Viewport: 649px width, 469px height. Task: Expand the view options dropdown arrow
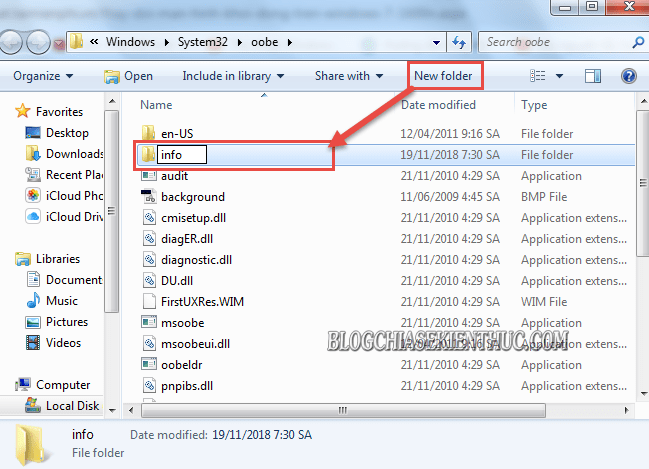pyautogui.click(x=559, y=76)
